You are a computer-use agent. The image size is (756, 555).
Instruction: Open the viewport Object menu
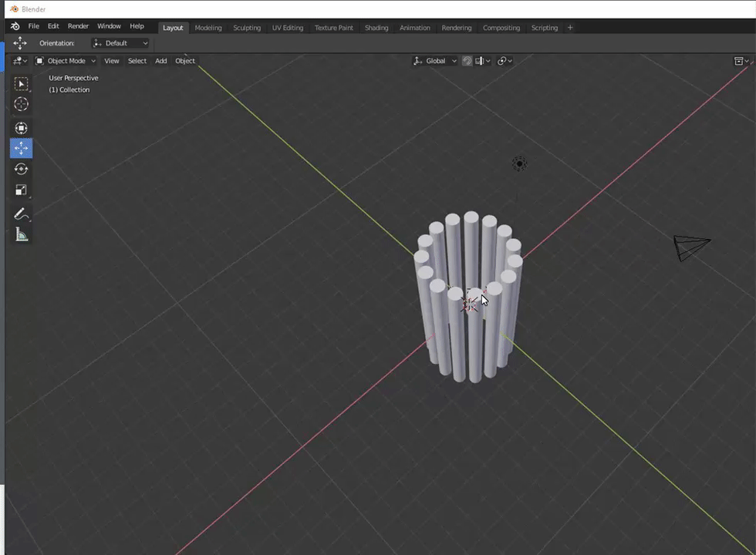(x=185, y=61)
